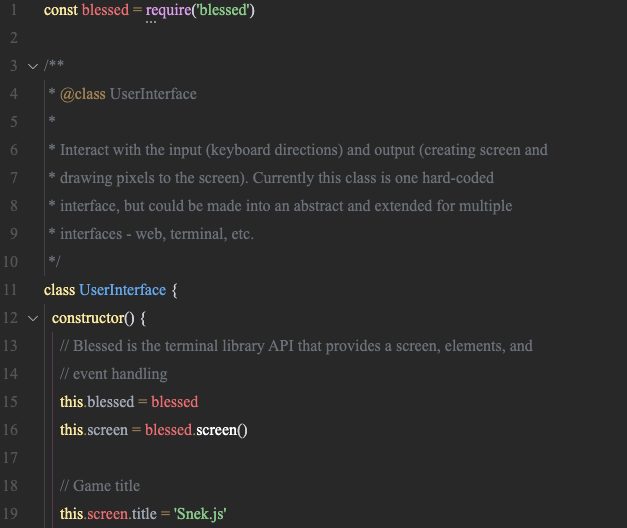Click line number 11 in the gutter

(x=10, y=290)
